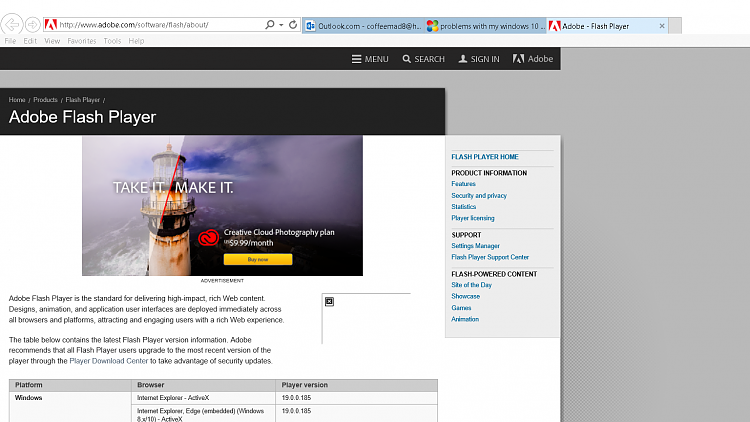750x422 pixels.
Task: Click the Browser column header
Action: tap(203, 385)
